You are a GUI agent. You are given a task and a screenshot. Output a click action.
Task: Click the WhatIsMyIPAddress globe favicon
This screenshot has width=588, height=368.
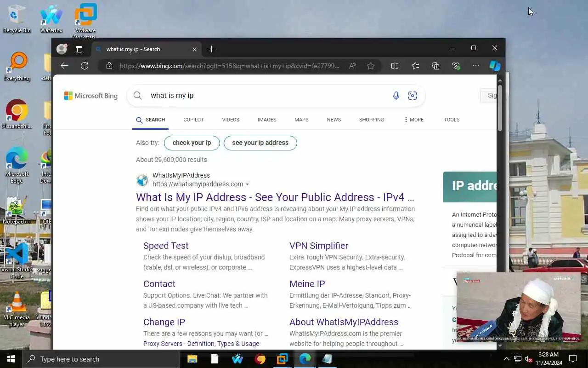click(x=142, y=180)
